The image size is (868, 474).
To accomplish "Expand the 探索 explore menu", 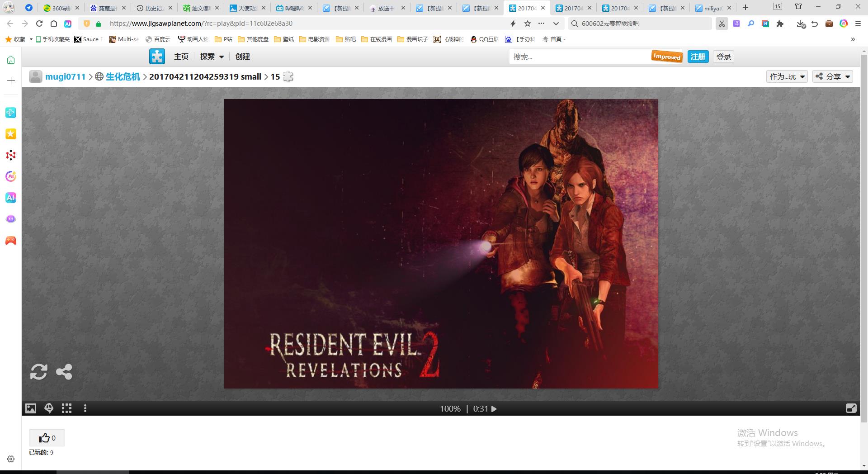I will pos(212,57).
